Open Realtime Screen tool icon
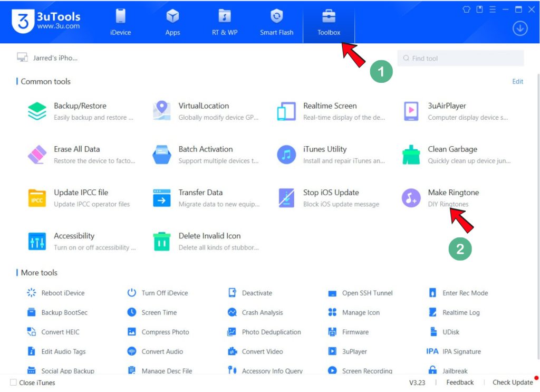 [286, 111]
